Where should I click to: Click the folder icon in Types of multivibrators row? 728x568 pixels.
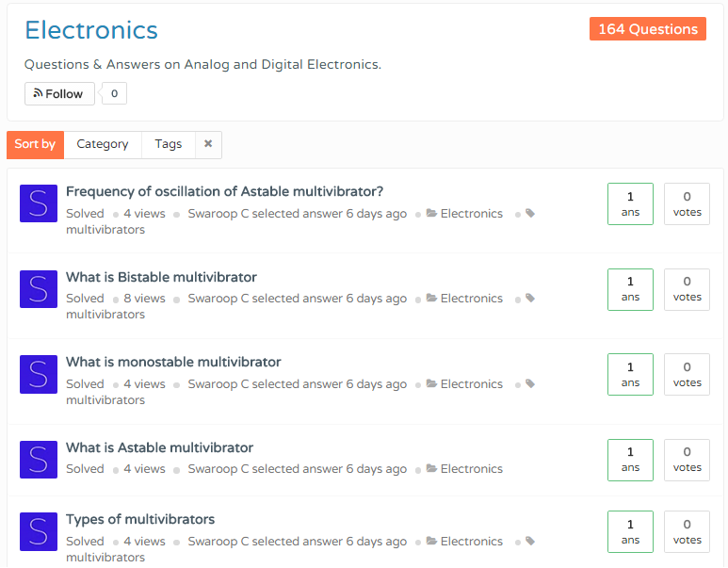point(431,541)
